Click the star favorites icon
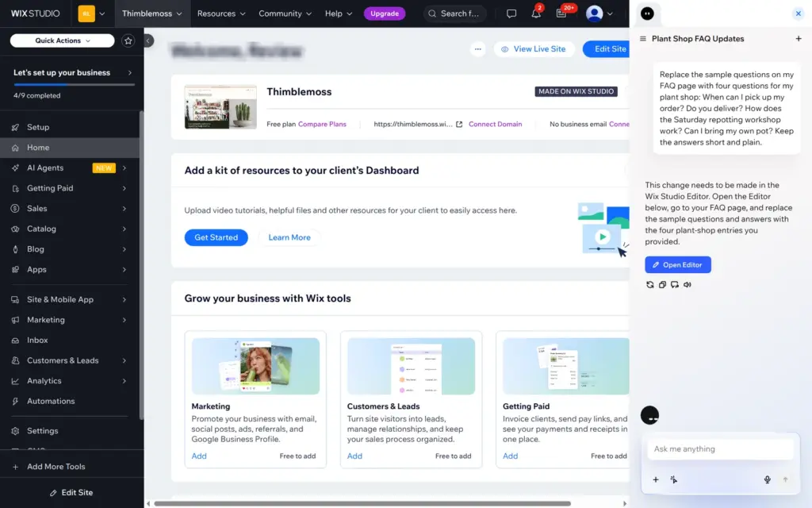Image resolution: width=812 pixels, height=508 pixels. 128,40
